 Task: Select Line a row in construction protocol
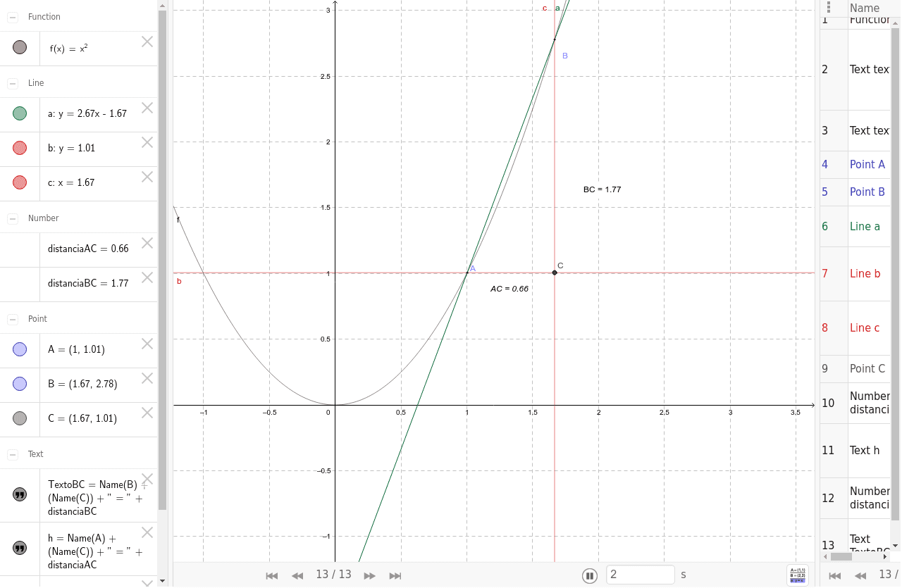click(855, 226)
